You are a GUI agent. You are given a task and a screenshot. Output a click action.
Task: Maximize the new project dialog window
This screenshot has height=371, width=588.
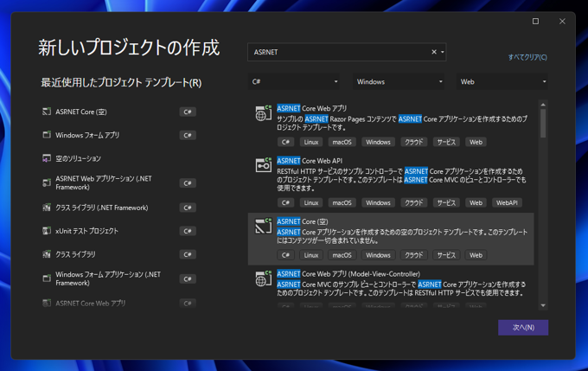pyautogui.click(x=535, y=22)
